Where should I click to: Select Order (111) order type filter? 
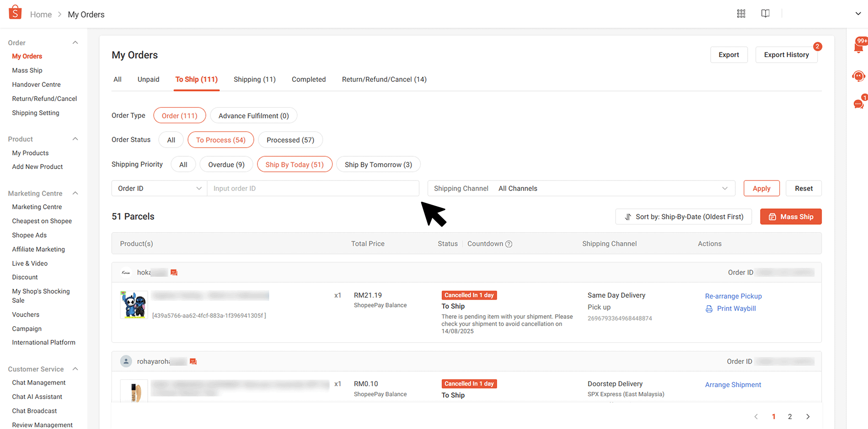point(180,116)
